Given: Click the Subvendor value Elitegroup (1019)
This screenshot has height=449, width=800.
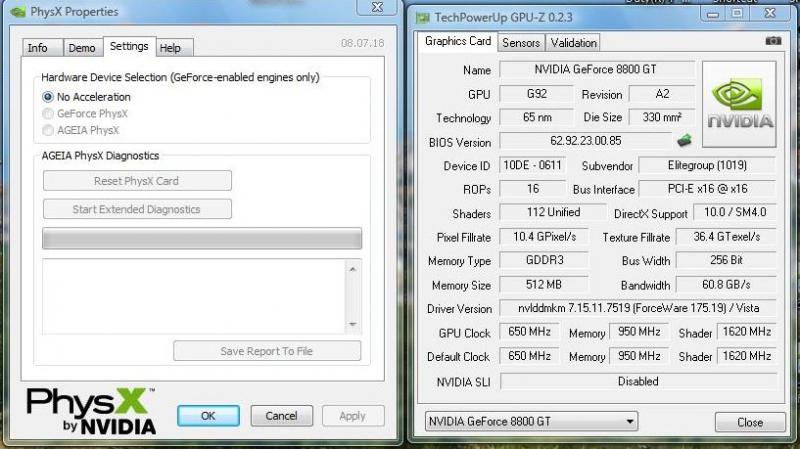Looking at the screenshot, I should coord(707,165).
